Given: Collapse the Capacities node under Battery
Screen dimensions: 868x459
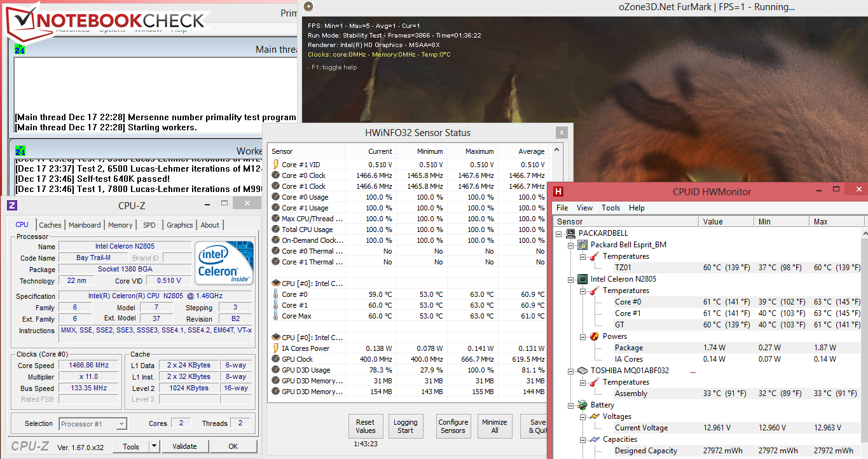Looking at the screenshot, I should click(582, 439).
